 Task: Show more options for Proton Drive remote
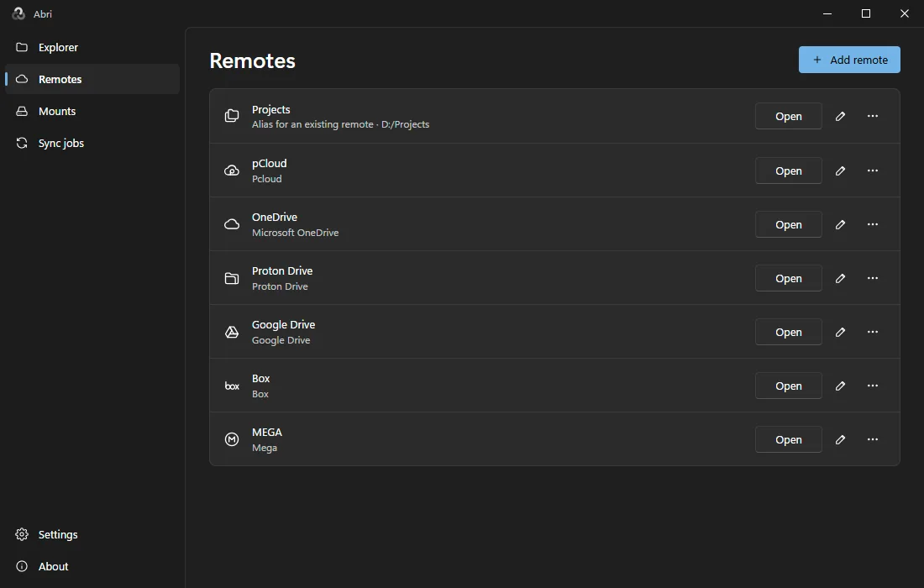point(873,278)
